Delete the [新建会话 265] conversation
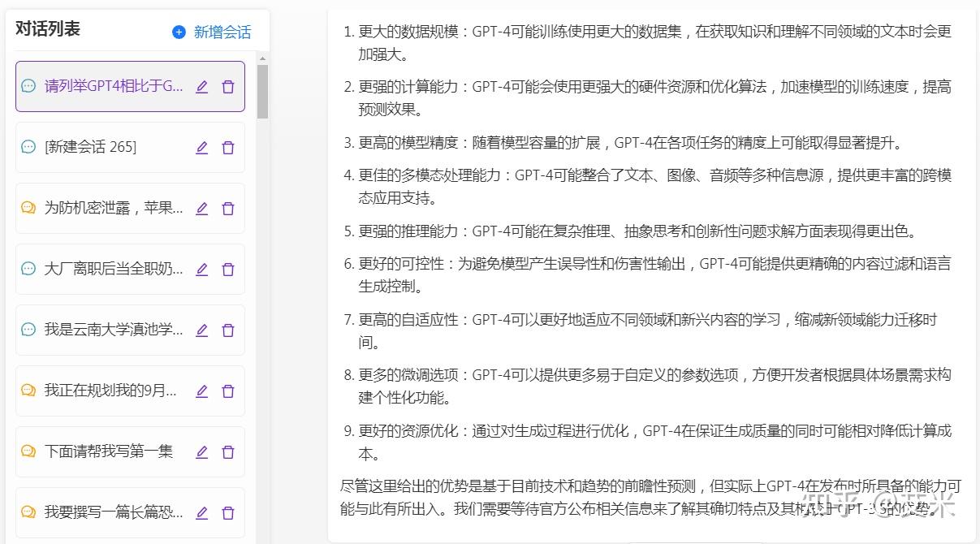980x544 pixels. (x=228, y=147)
